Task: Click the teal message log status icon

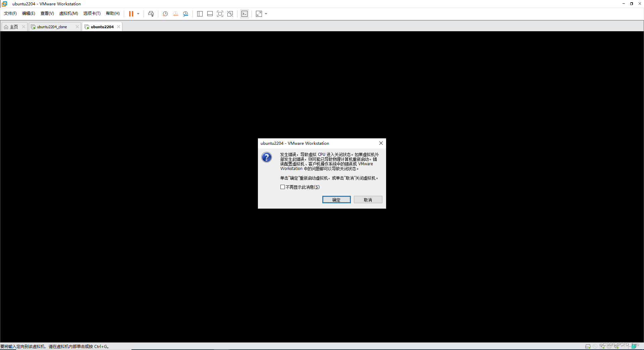Action: [634, 346]
